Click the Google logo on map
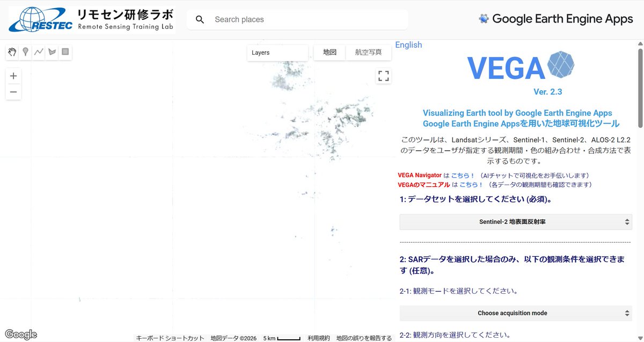The height and width of the screenshot is (342, 644). point(21,334)
